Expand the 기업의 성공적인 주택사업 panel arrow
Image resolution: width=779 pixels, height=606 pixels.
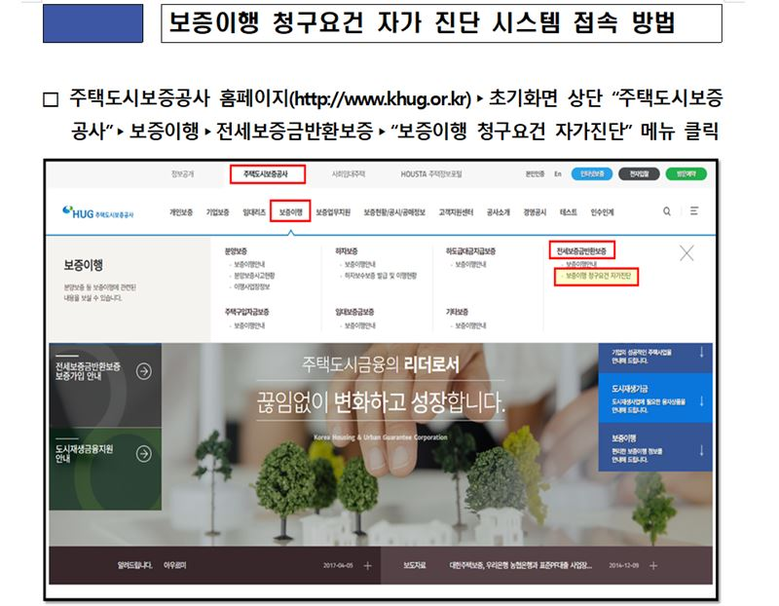(701, 353)
